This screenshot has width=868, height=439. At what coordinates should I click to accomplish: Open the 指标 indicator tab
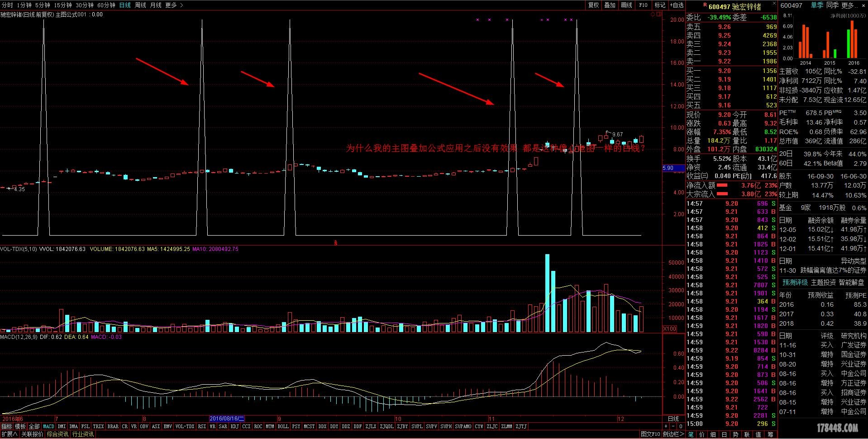tap(7, 426)
